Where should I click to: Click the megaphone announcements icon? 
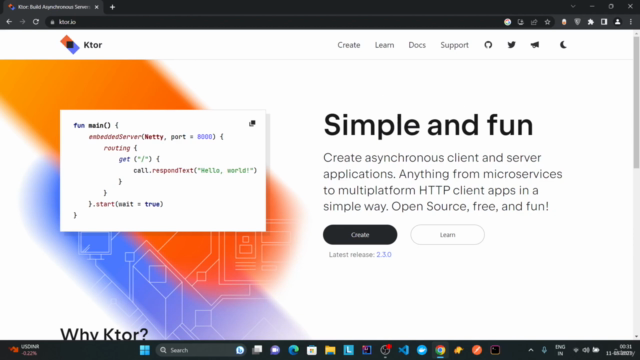tap(535, 45)
